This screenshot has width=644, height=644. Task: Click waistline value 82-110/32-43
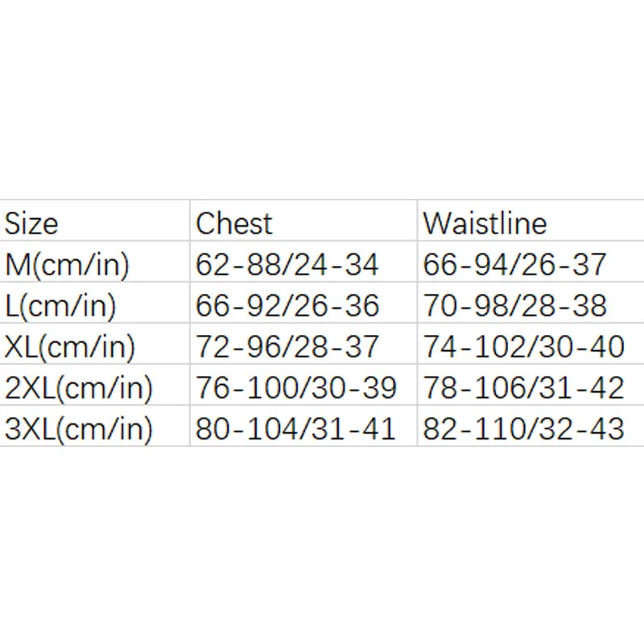[523, 428]
